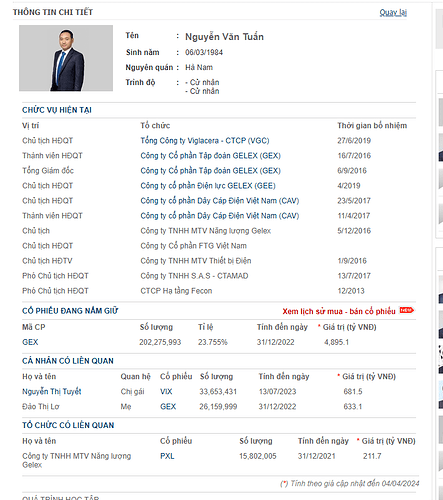Open the VIX stock ticker link
This screenshot has height=500, width=443.
point(166,391)
